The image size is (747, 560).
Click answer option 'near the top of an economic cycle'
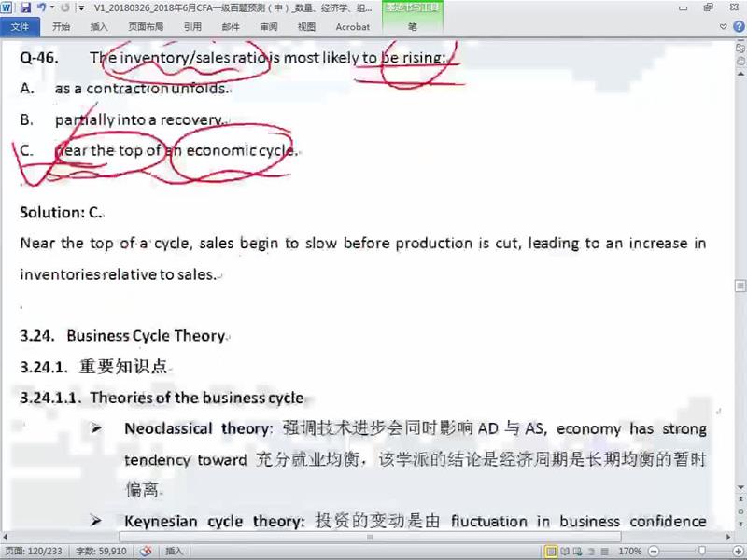coord(176,151)
